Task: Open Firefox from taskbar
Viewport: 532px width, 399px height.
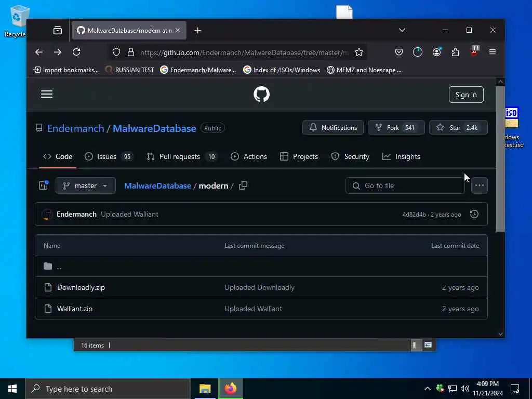Action: tap(230, 389)
